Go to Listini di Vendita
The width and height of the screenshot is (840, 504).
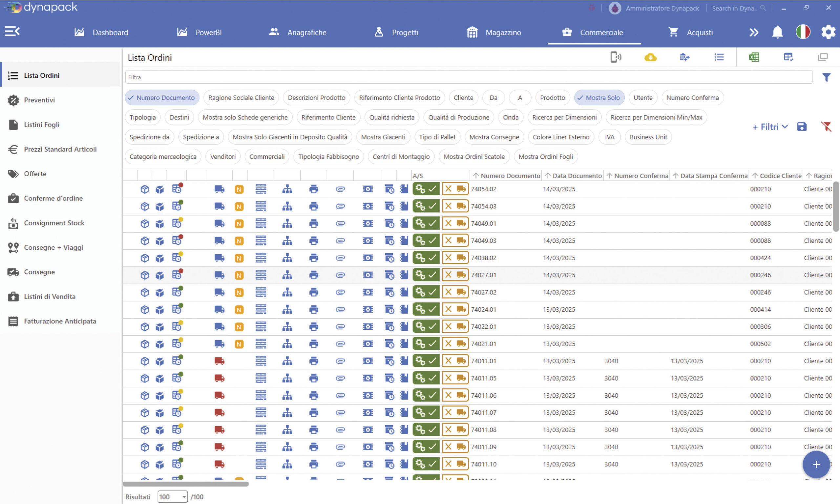coord(61,297)
